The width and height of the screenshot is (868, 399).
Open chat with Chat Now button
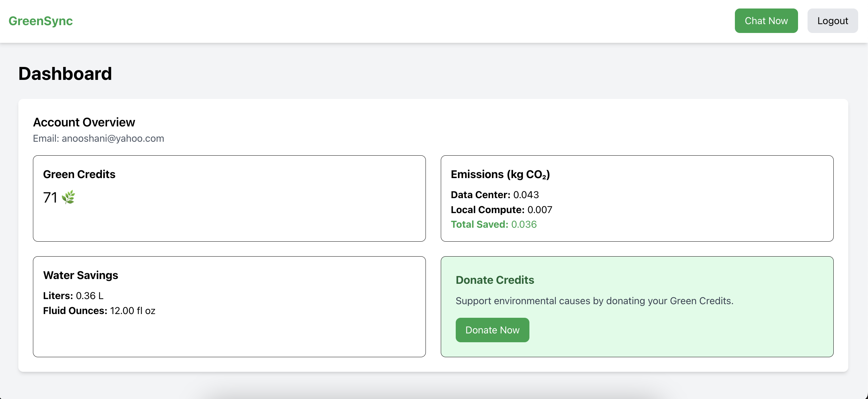tap(766, 21)
